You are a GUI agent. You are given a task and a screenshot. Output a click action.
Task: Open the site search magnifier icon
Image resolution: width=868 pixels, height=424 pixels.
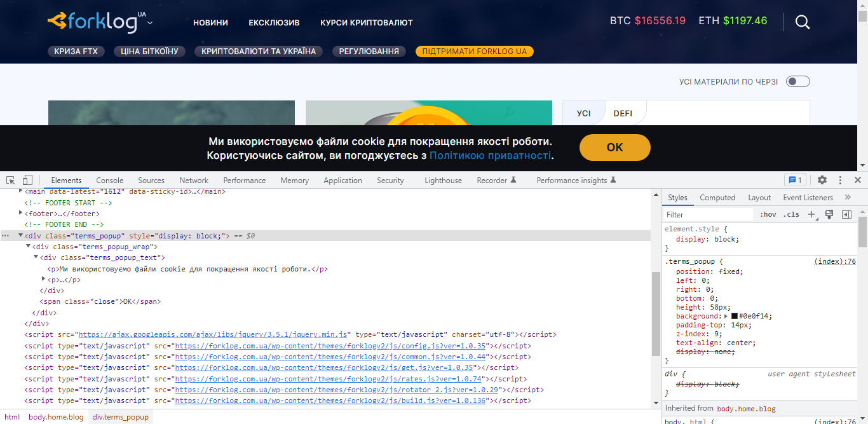click(x=803, y=22)
